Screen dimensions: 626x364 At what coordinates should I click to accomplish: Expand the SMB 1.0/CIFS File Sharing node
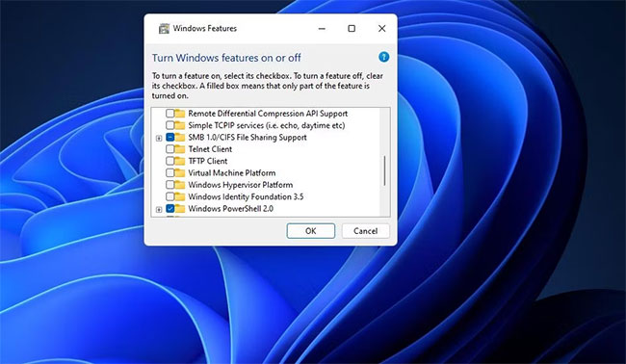[x=159, y=138]
